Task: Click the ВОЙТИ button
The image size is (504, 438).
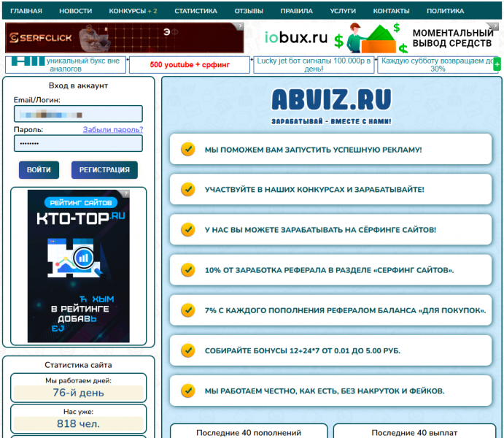Action: pyautogui.click(x=39, y=170)
